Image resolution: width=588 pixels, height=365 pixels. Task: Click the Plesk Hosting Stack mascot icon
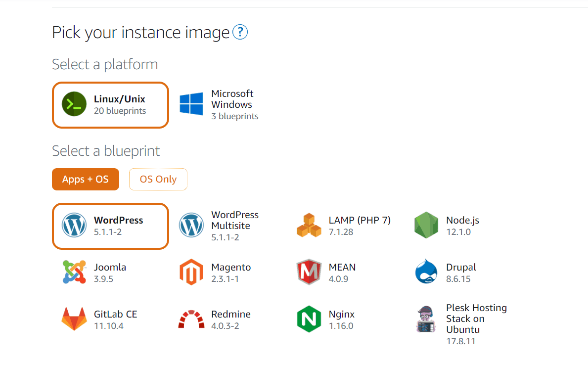426,319
